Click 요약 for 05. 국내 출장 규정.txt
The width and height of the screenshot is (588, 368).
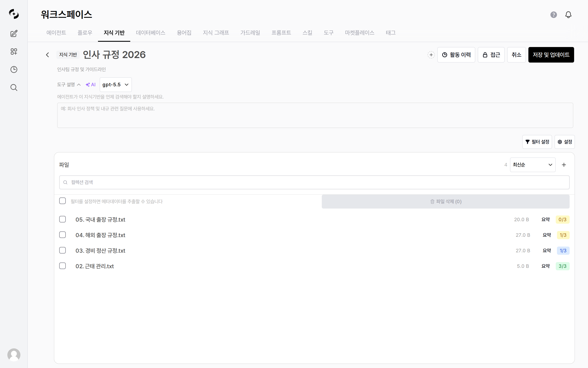click(x=546, y=220)
